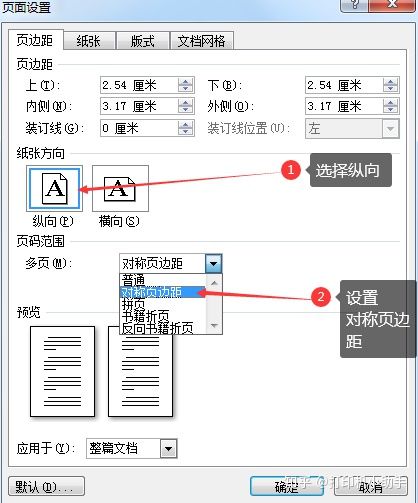Switch to the 纸张 tab

click(89, 41)
